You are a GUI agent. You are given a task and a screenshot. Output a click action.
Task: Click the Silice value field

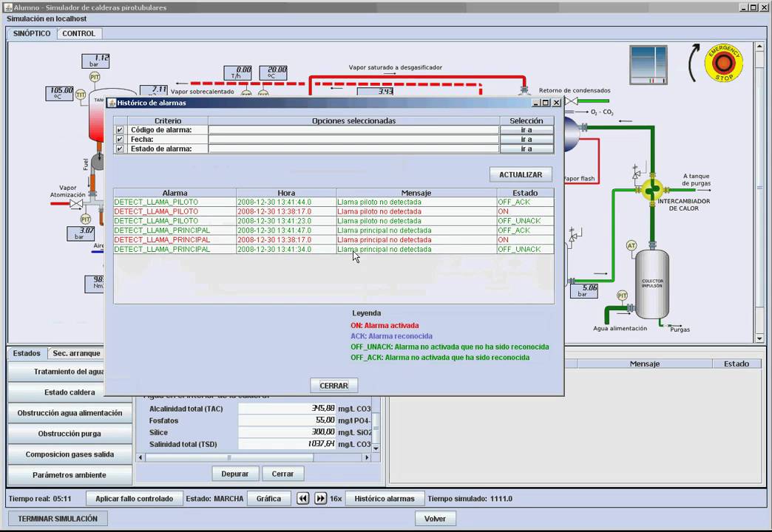[287, 432]
